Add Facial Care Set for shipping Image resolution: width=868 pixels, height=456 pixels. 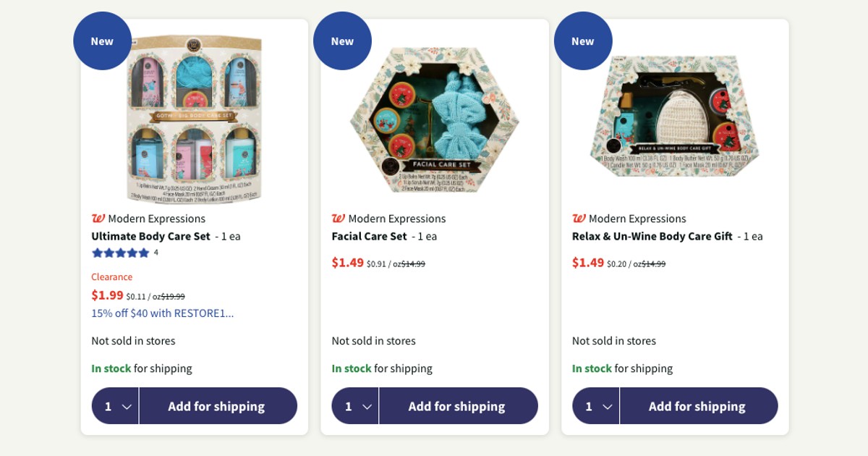(x=458, y=406)
